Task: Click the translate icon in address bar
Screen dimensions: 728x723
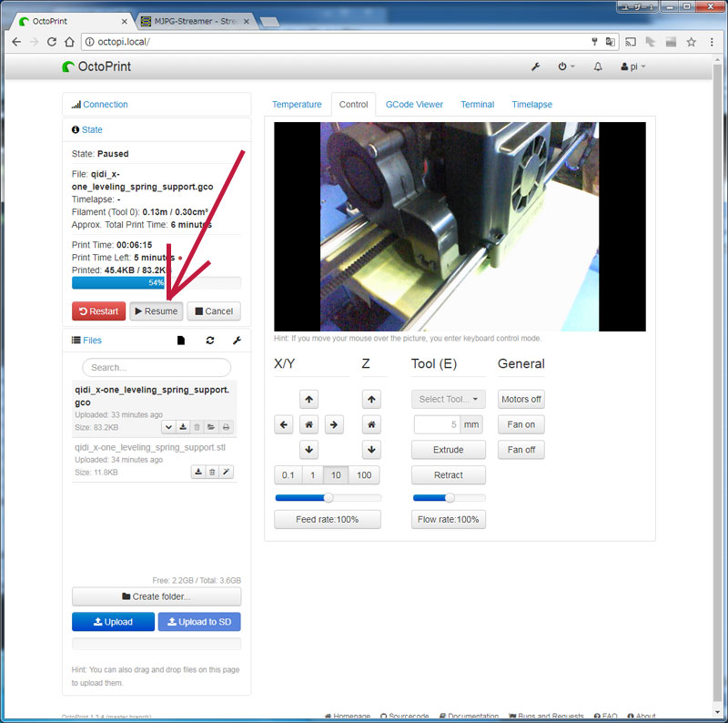Action: point(611,42)
